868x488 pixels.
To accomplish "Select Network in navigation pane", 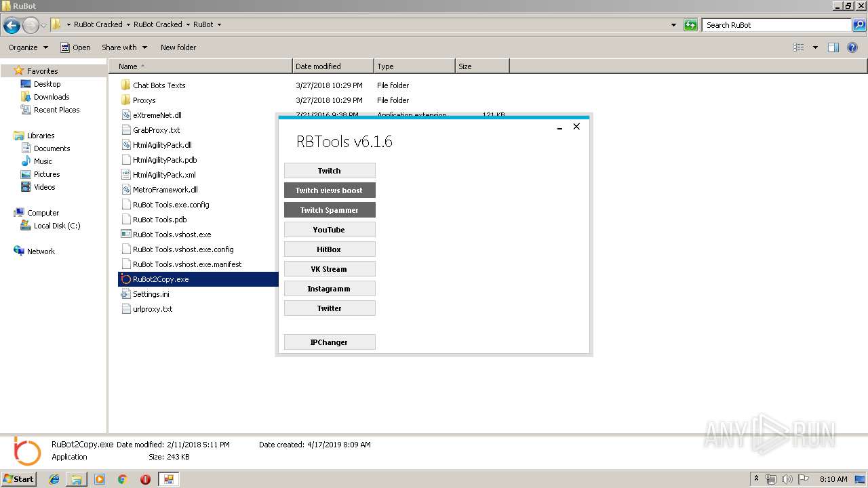I will [x=41, y=251].
